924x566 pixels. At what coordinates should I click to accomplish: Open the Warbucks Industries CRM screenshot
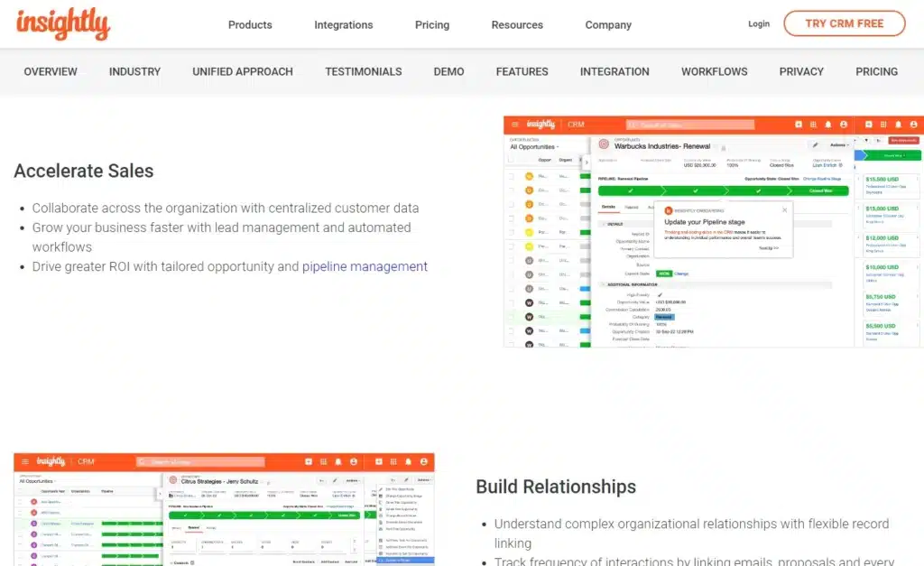click(x=714, y=232)
